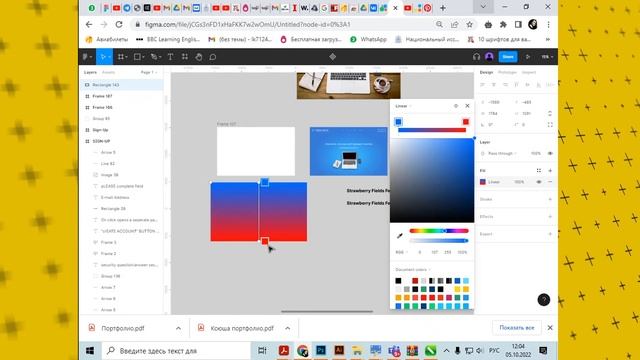Click the red gradient handle on the canvas
The image size is (640, 360).
point(265,241)
